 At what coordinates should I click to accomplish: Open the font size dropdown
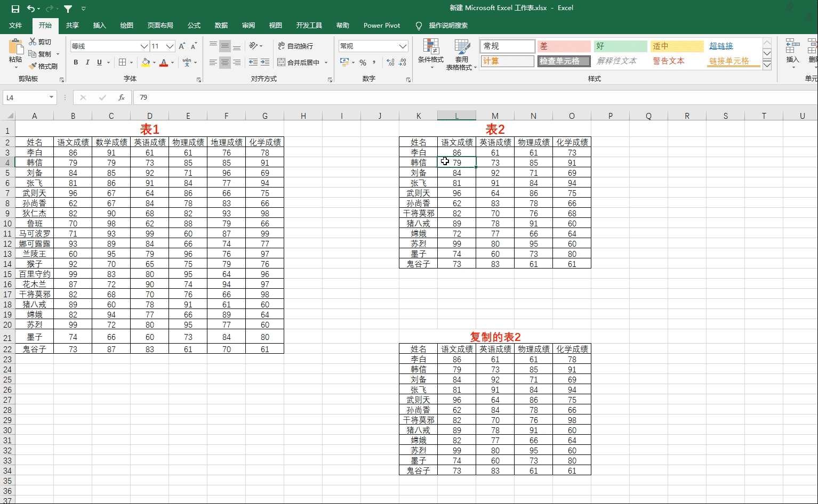pyautogui.click(x=170, y=46)
